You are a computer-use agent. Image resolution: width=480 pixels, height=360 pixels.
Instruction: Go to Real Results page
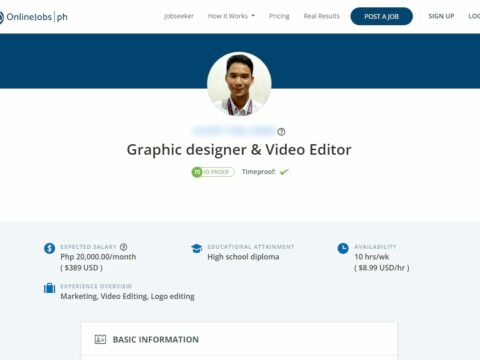click(x=321, y=16)
